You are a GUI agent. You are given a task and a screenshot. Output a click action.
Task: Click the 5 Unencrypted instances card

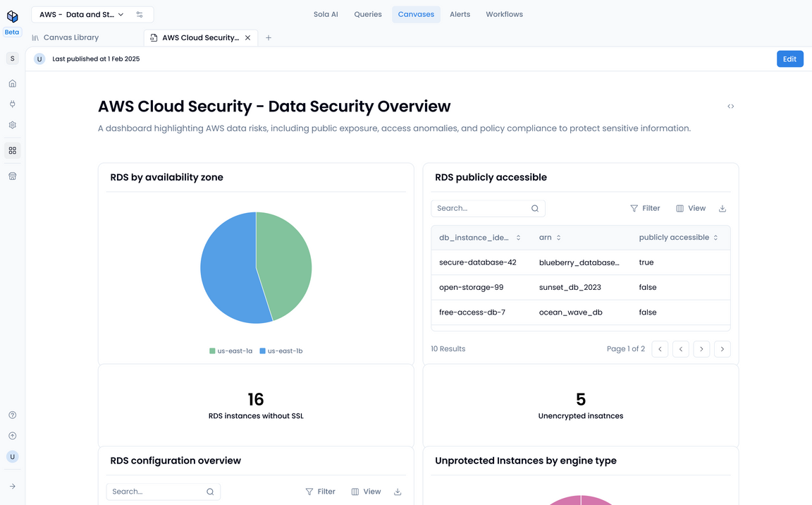pyautogui.click(x=581, y=405)
